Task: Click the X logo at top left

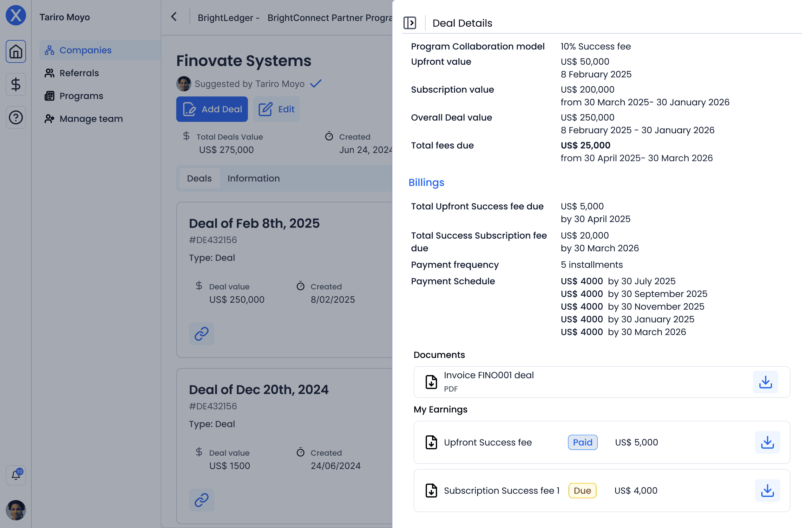Action: pyautogui.click(x=16, y=15)
